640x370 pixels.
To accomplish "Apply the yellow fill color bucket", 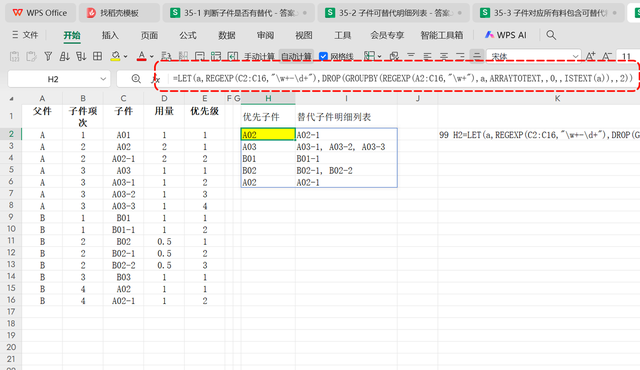I will pos(116,56).
